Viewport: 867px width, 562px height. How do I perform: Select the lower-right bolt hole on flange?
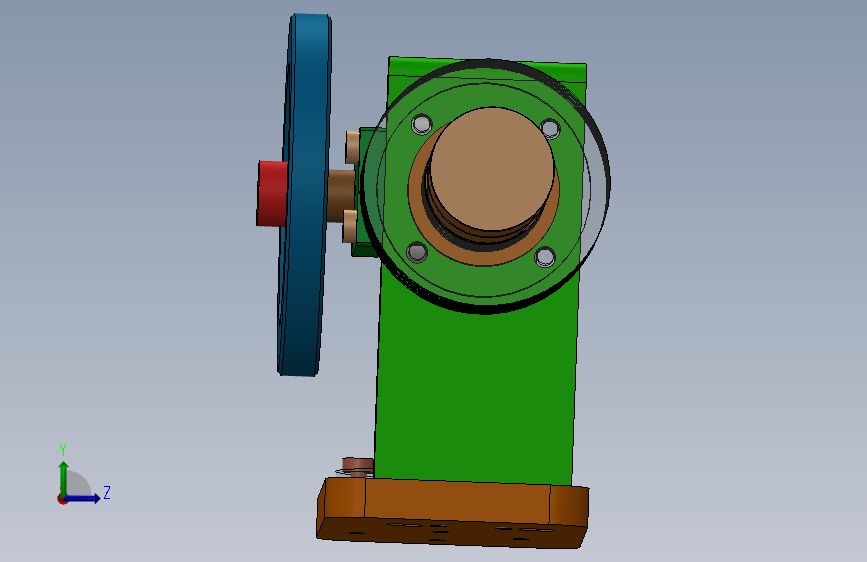pyautogui.click(x=545, y=257)
